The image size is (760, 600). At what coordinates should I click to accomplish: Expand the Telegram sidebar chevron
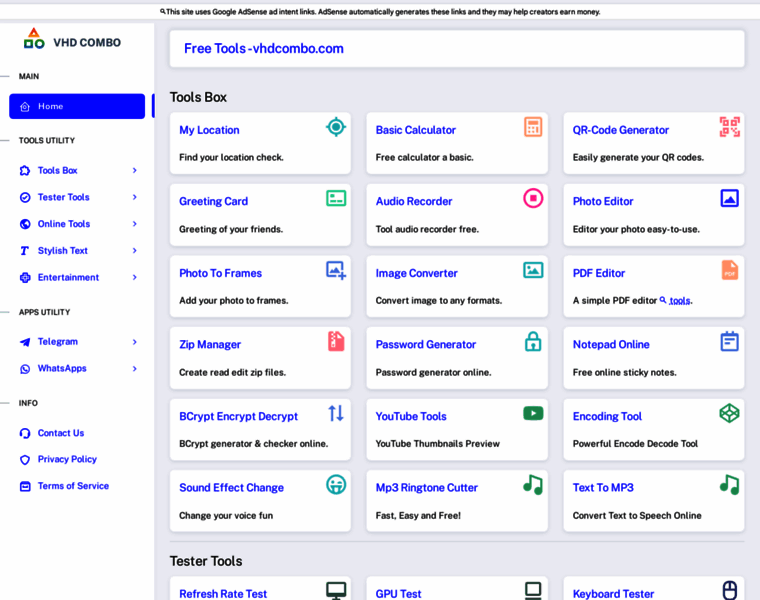(135, 342)
